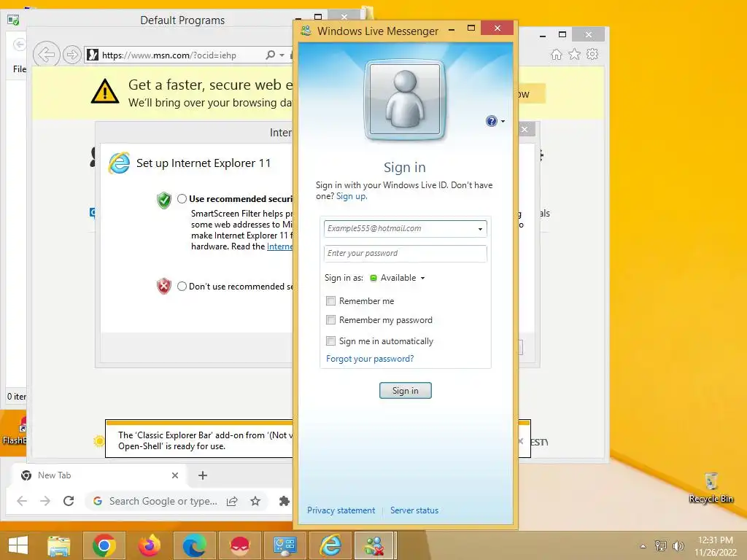Screen dimensions: 747x560
Task: Follow the Sign up link
Action: tap(352, 196)
